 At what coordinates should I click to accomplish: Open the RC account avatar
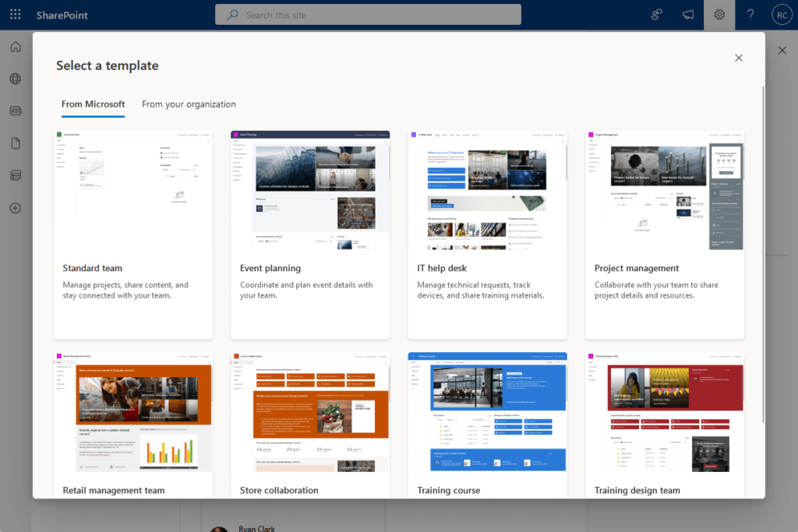click(782, 15)
